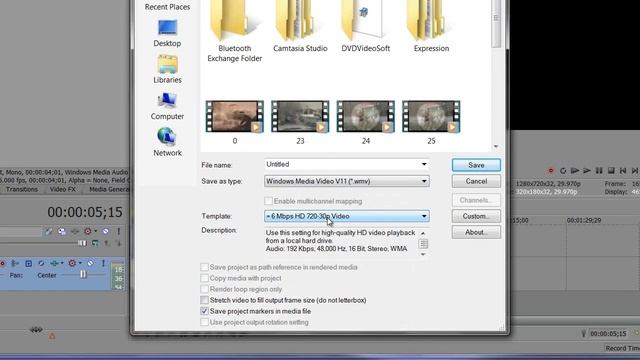This screenshot has width=640, height=360.
Task: Click the About... button
Action: coord(476,232)
